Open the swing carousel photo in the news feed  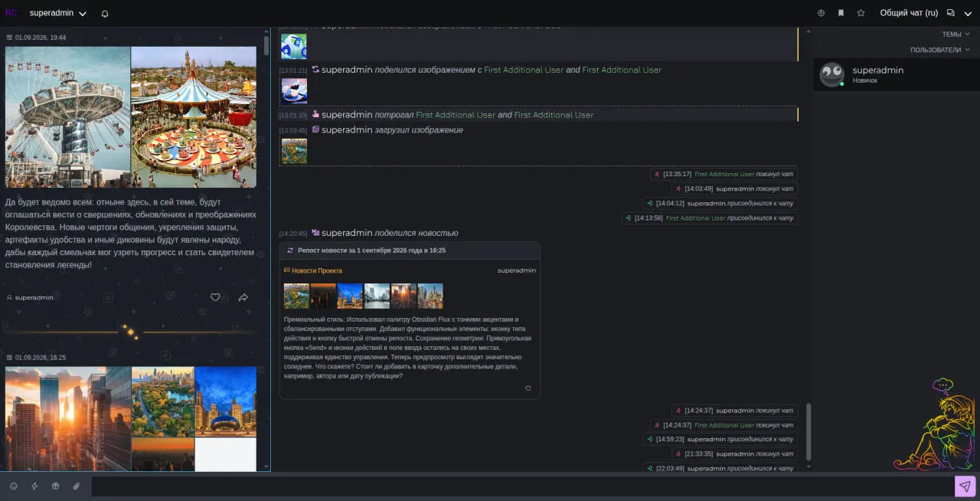[x=67, y=117]
